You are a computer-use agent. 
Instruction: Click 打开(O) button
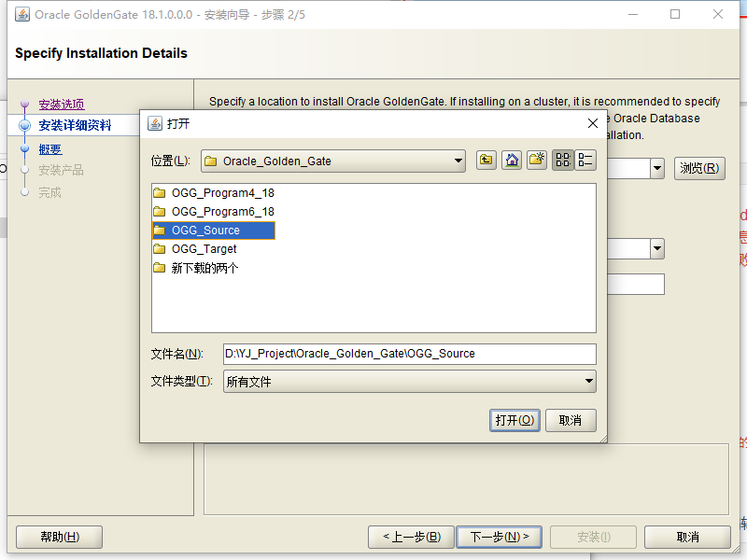515,421
